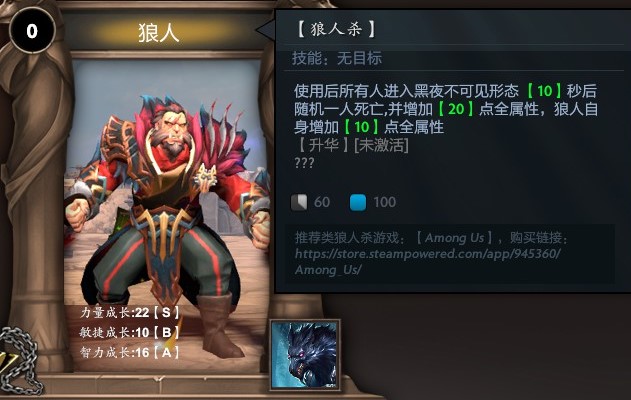The width and height of the screenshot is (631, 400).
Task: Click the blue mana cost icon
Action: 358,202
